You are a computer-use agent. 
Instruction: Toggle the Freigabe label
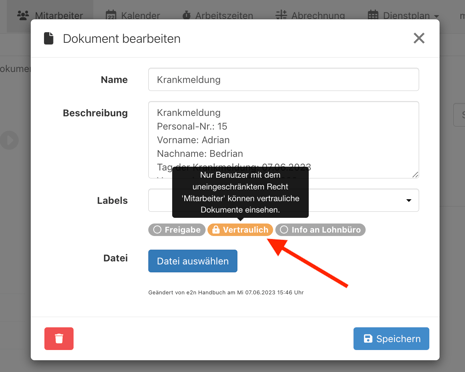177,230
